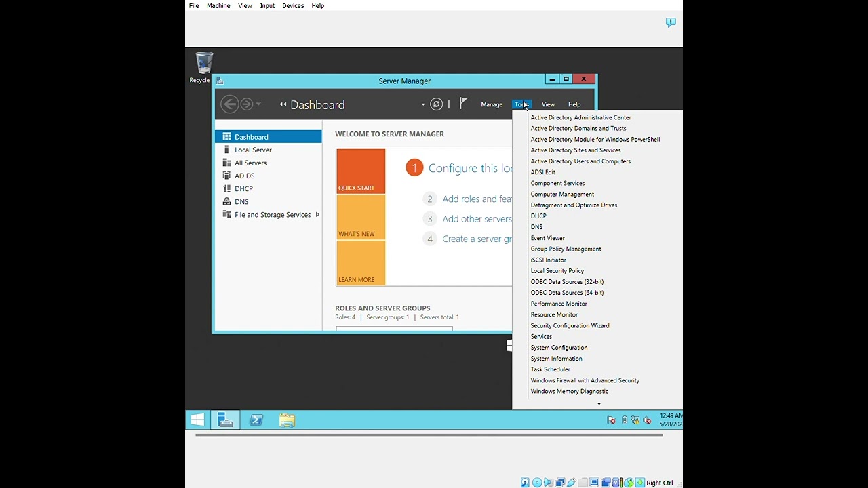Open the VirtualBox Devices menu

293,5
